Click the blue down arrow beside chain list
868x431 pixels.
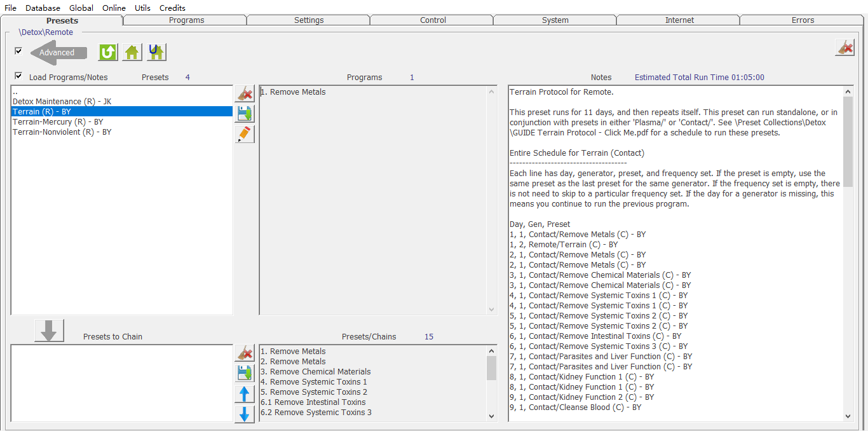tap(245, 414)
